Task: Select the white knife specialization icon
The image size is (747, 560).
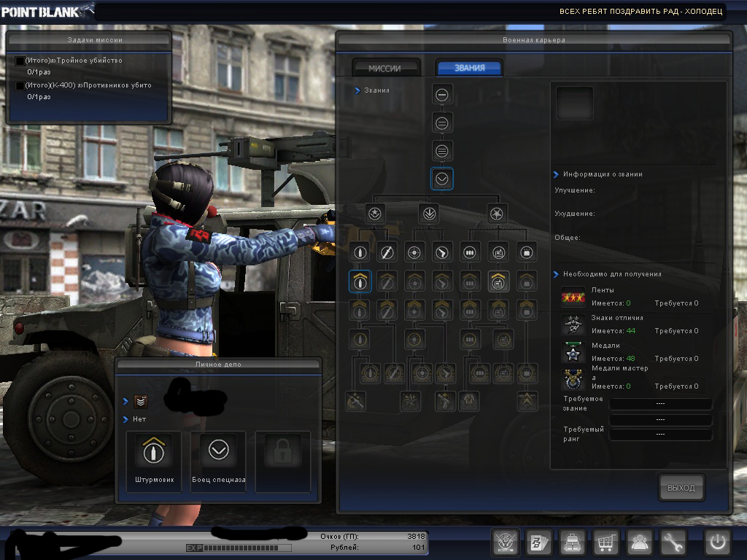Action: tap(387, 252)
